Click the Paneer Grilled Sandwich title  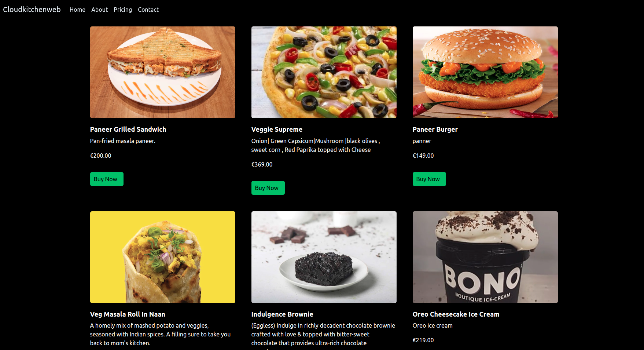click(128, 129)
